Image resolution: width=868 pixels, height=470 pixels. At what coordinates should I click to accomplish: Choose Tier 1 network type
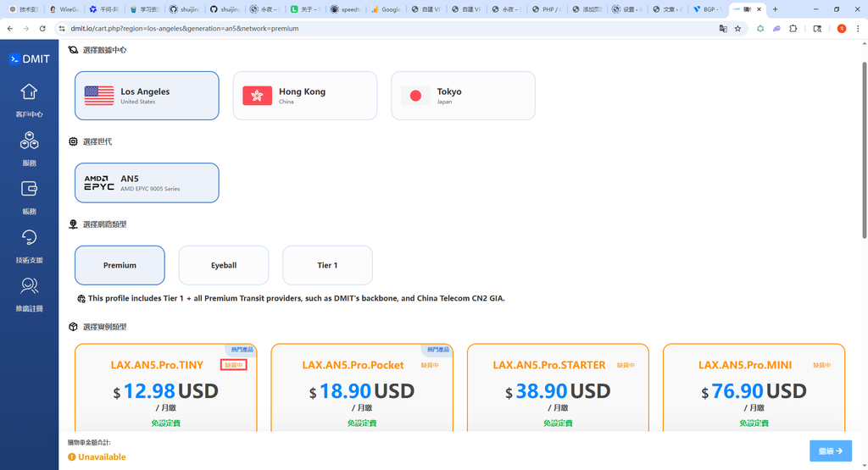[328, 265]
